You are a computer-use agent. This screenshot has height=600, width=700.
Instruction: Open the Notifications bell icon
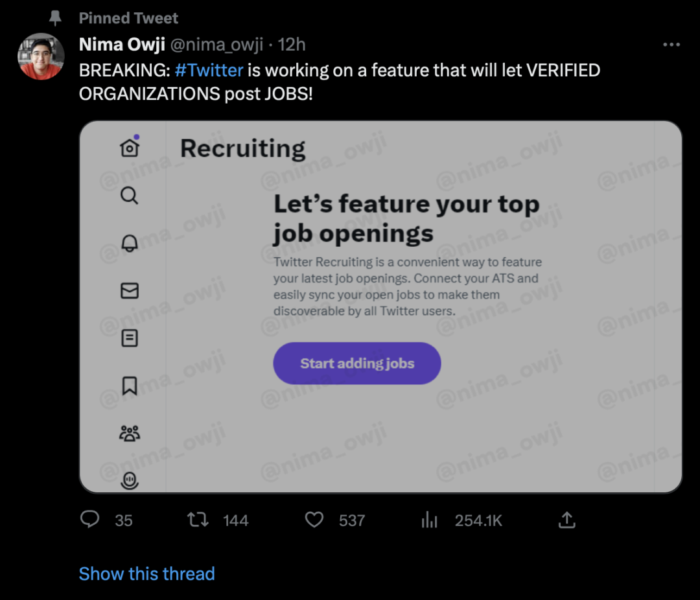pyautogui.click(x=129, y=242)
